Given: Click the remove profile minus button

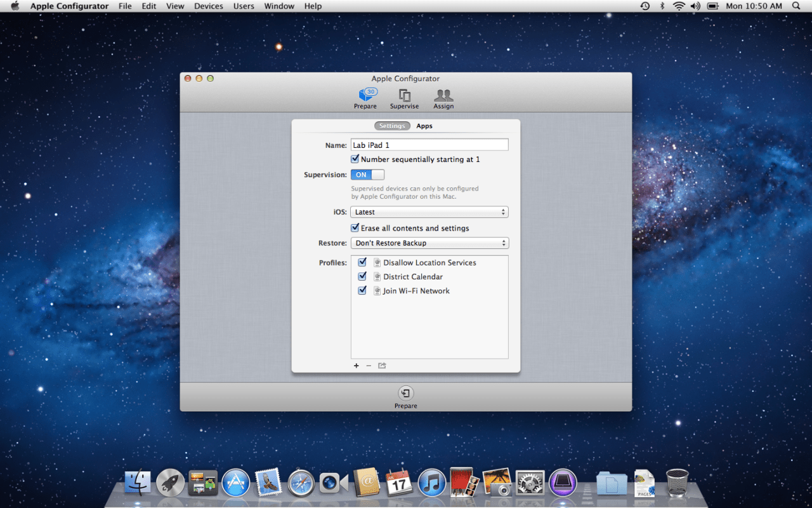Looking at the screenshot, I should click(369, 366).
